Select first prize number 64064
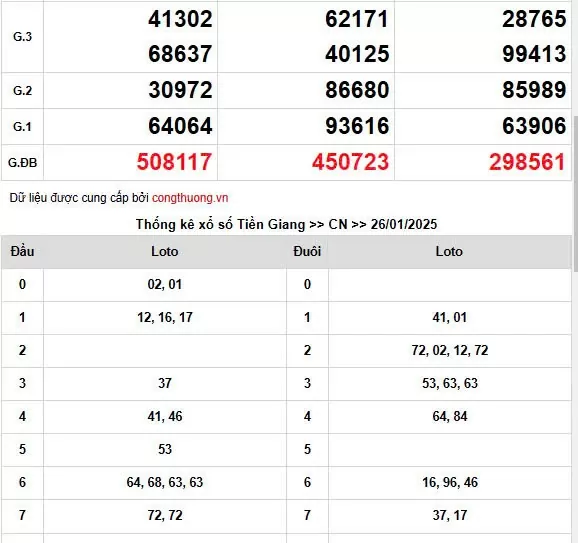This screenshot has width=578, height=543. click(x=180, y=126)
